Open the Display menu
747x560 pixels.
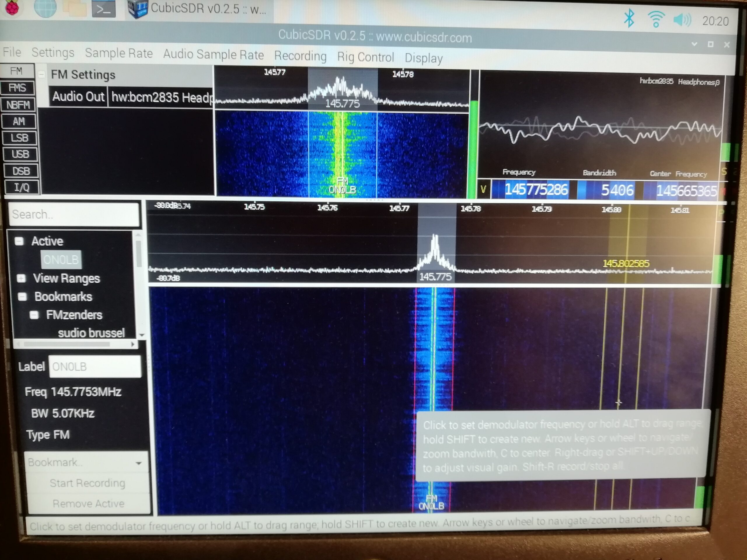pos(423,58)
